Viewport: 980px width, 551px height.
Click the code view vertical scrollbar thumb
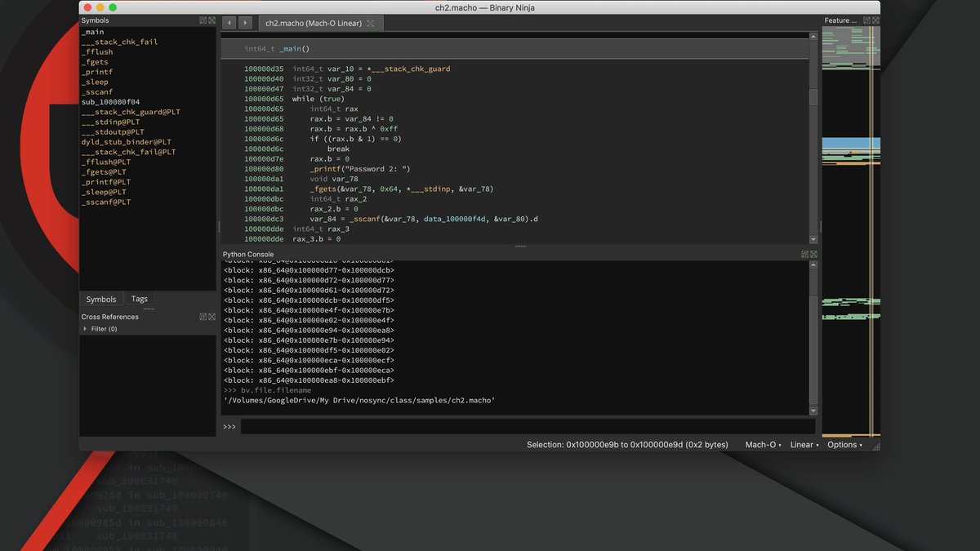point(813,97)
